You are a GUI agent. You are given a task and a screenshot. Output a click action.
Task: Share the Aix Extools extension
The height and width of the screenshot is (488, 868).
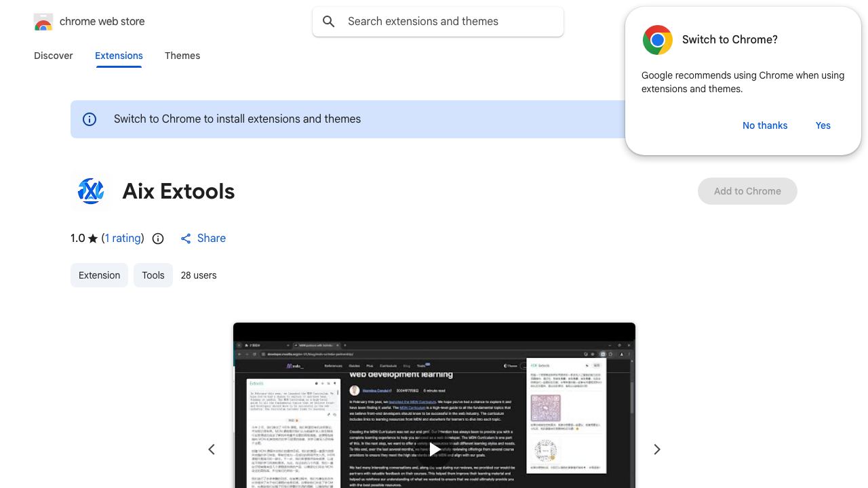203,239
